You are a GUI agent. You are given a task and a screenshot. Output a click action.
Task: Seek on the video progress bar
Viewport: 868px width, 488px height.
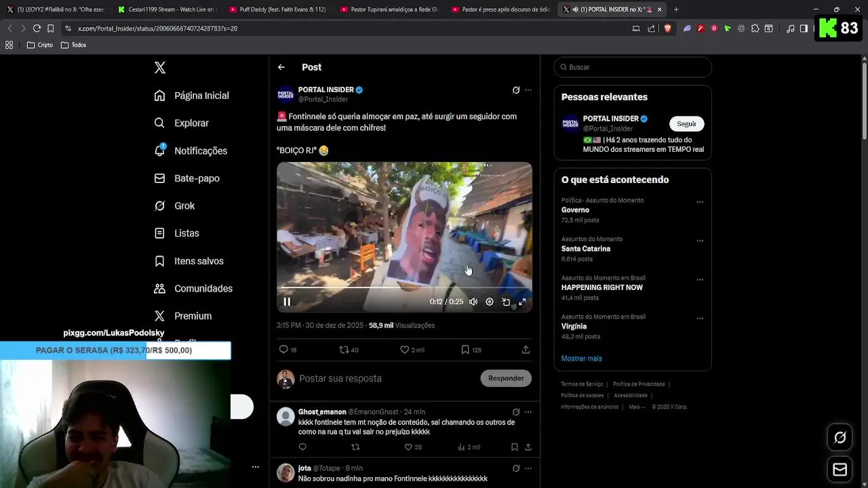coord(404,288)
